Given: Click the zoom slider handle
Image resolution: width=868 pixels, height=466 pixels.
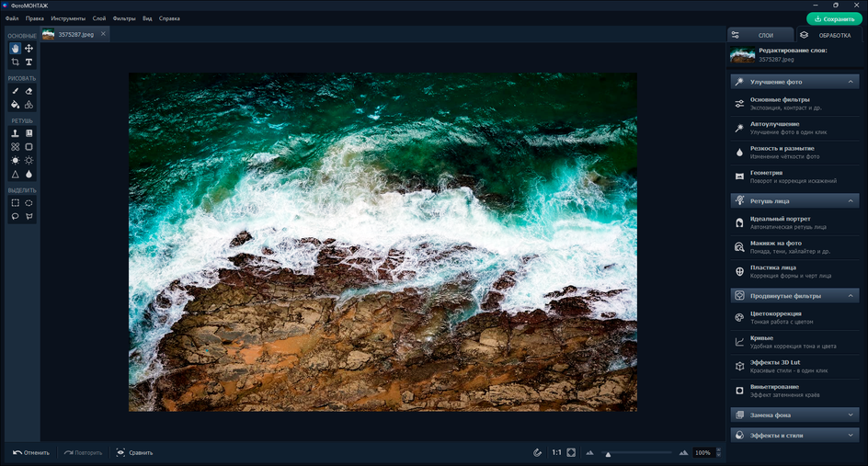Looking at the screenshot, I should click(608, 454).
